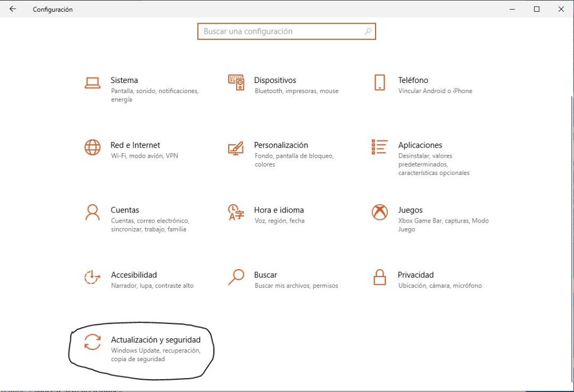This screenshot has width=574, height=392.
Task: Open the Accesibilidad dashed clock icon
Action: coord(92,277)
